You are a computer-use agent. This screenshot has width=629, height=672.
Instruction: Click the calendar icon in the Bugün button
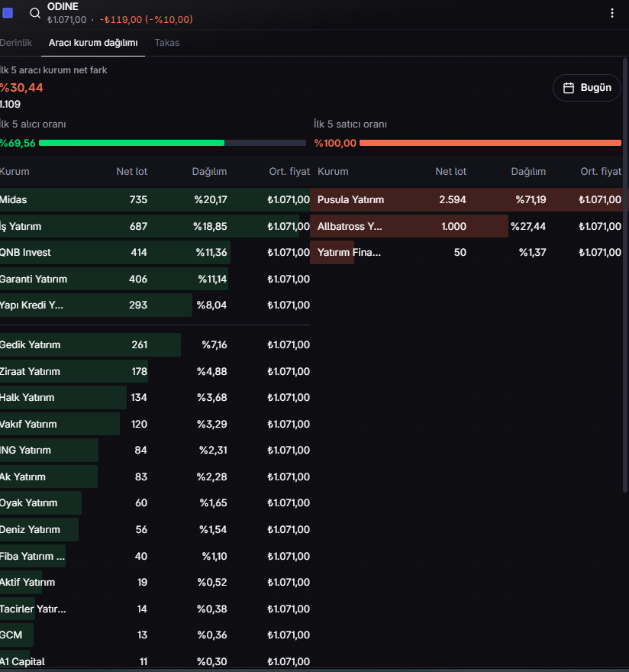pos(568,88)
